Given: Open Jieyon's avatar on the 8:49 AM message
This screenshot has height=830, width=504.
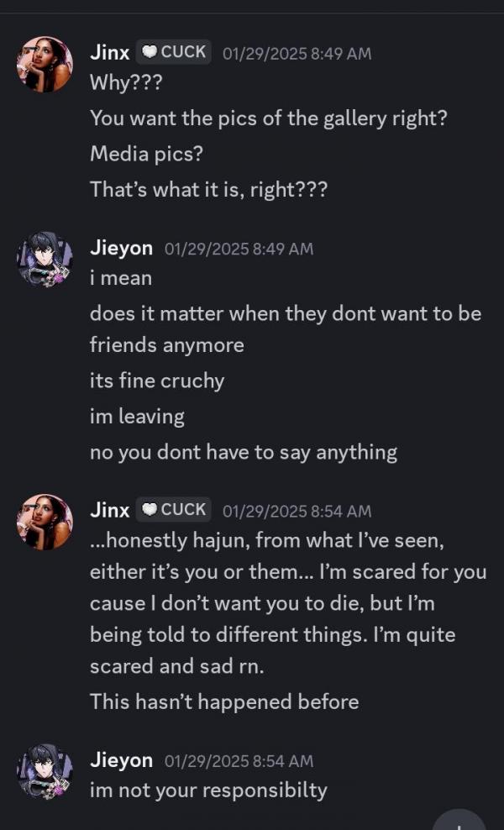Looking at the screenshot, I should [x=45, y=260].
